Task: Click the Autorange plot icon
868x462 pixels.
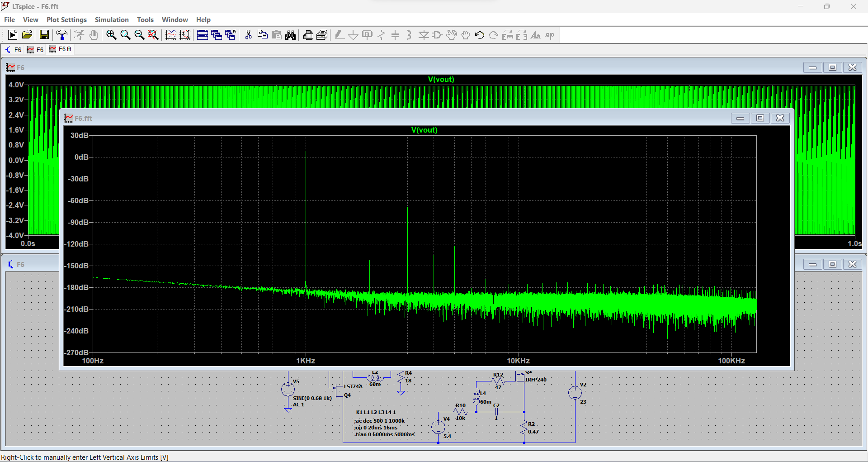Action: point(171,35)
